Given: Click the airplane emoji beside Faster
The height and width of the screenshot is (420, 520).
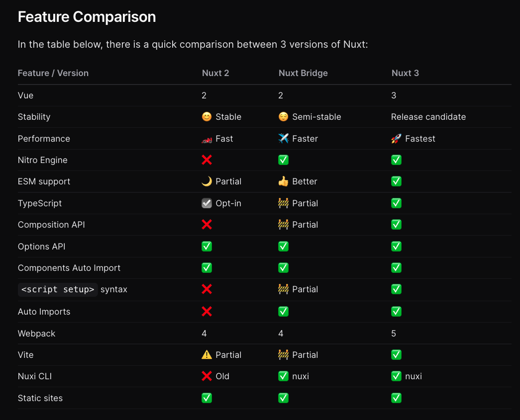Looking at the screenshot, I should coord(283,139).
